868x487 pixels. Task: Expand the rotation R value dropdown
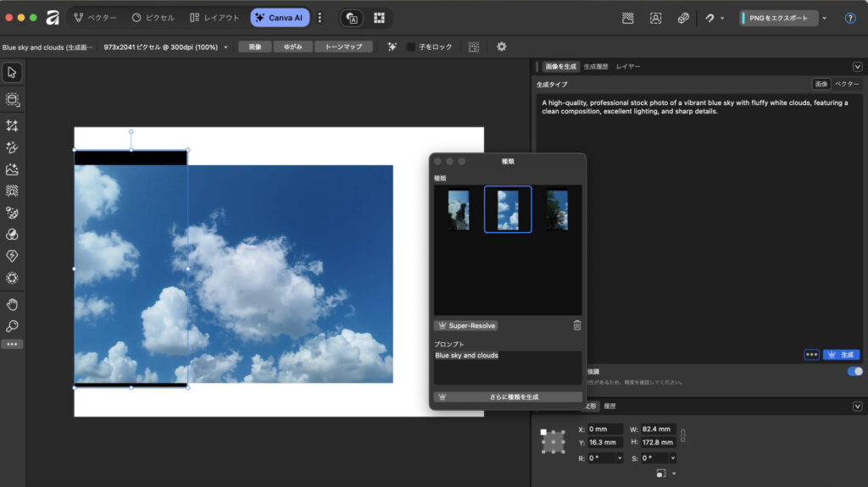point(620,458)
